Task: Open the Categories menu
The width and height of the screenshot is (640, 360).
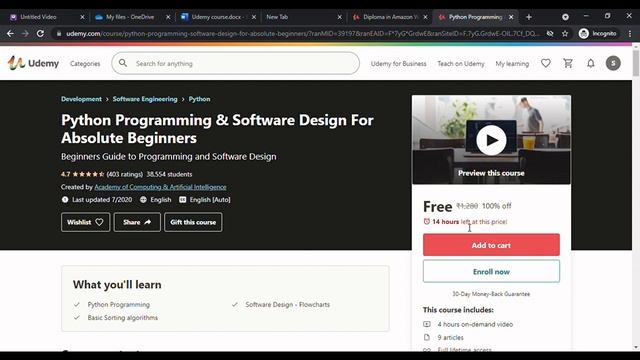Action: tap(85, 64)
